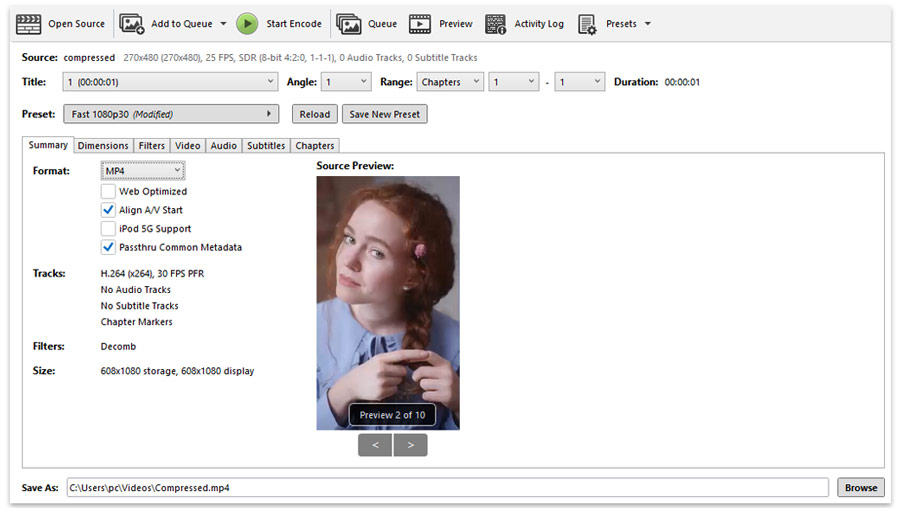Switch to the Video tab
This screenshot has width=900, height=508.
[x=188, y=145]
